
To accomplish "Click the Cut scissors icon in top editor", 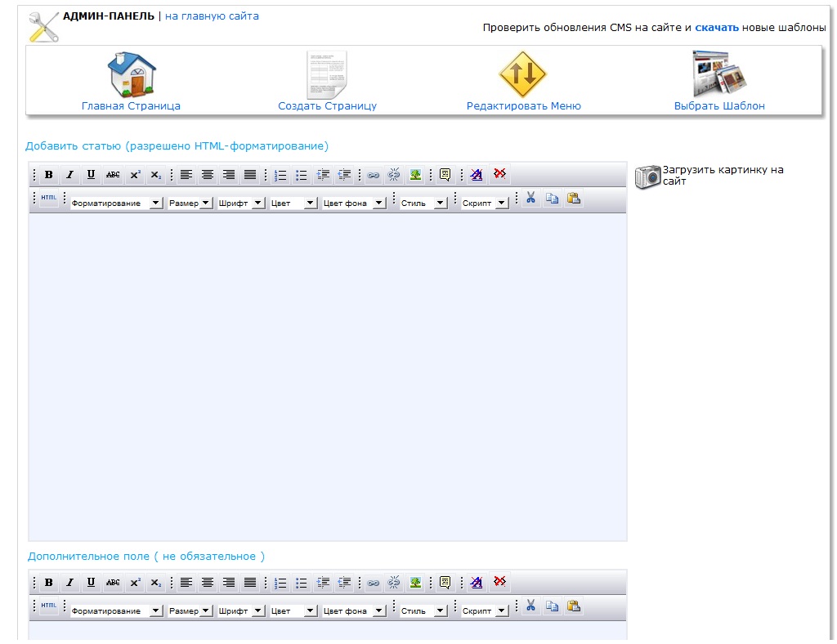I will coord(530,198).
